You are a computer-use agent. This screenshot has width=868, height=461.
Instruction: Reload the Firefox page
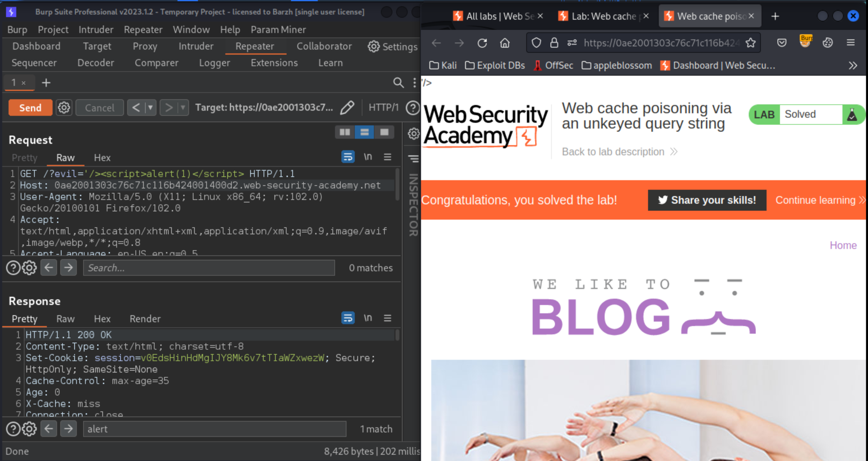pyautogui.click(x=482, y=43)
